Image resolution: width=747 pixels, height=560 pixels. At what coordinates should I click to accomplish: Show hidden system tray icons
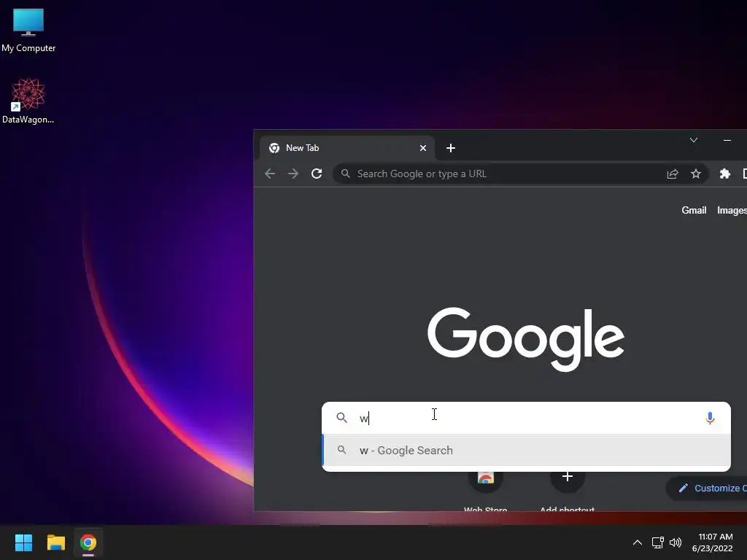tap(637, 542)
